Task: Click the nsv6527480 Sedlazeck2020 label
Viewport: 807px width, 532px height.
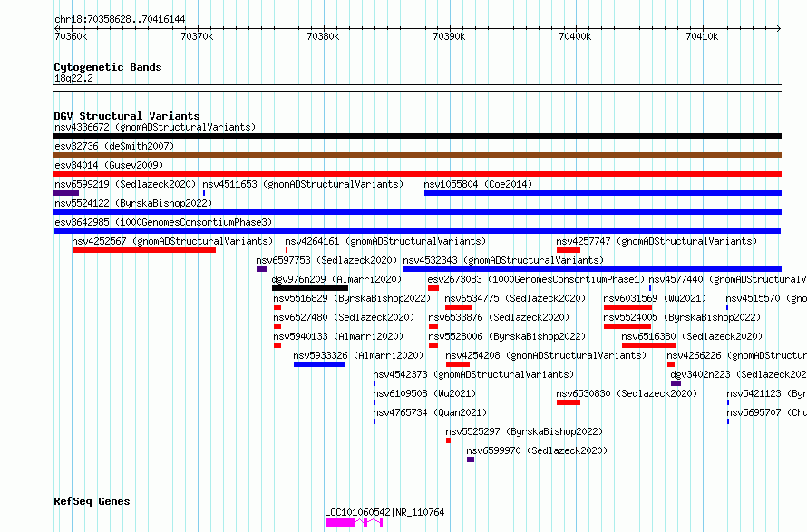Action: click(344, 317)
